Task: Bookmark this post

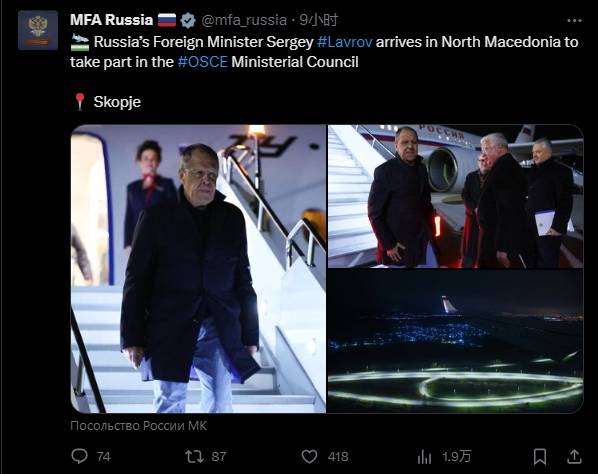Action: [x=540, y=456]
